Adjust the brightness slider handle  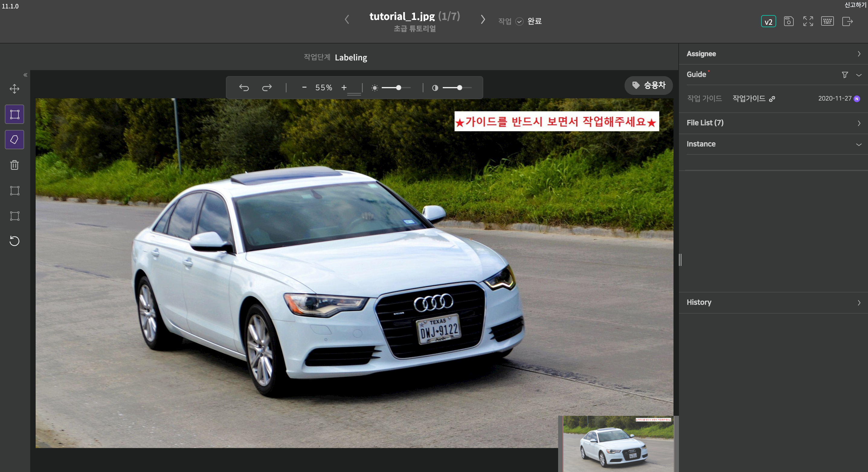point(399,88)
